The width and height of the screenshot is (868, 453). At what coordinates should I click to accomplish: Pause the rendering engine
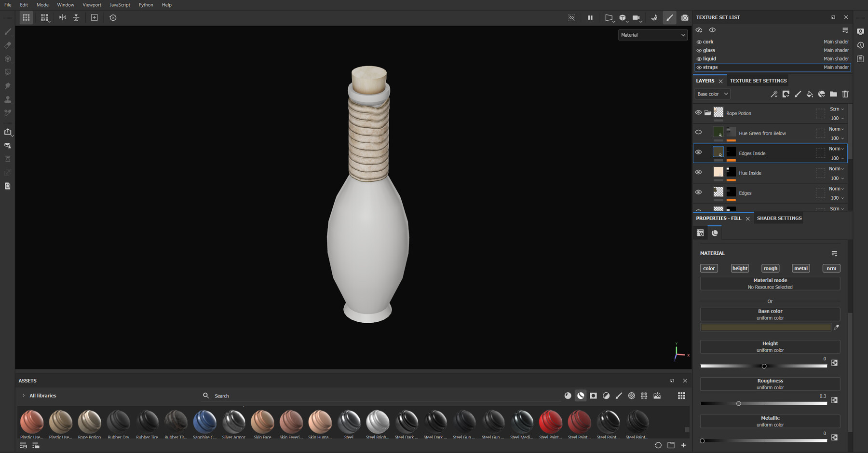tap(590, 18)
